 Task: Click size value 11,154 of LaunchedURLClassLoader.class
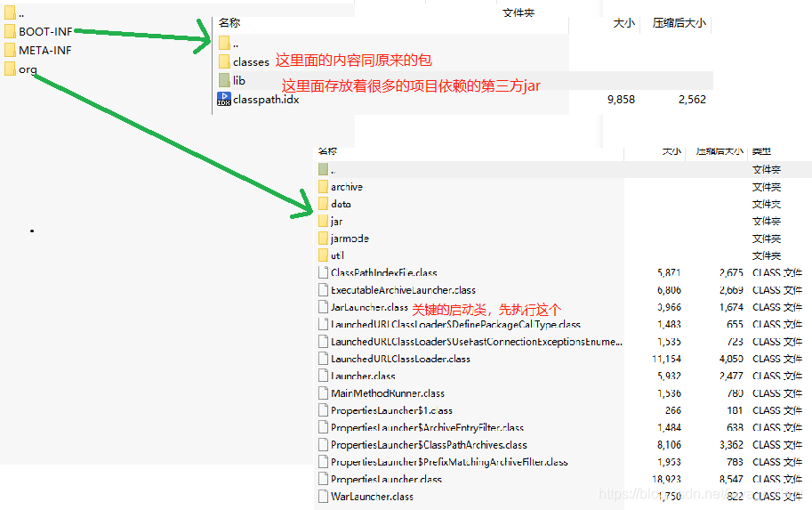pyautogui.click(x=666, y=359)
